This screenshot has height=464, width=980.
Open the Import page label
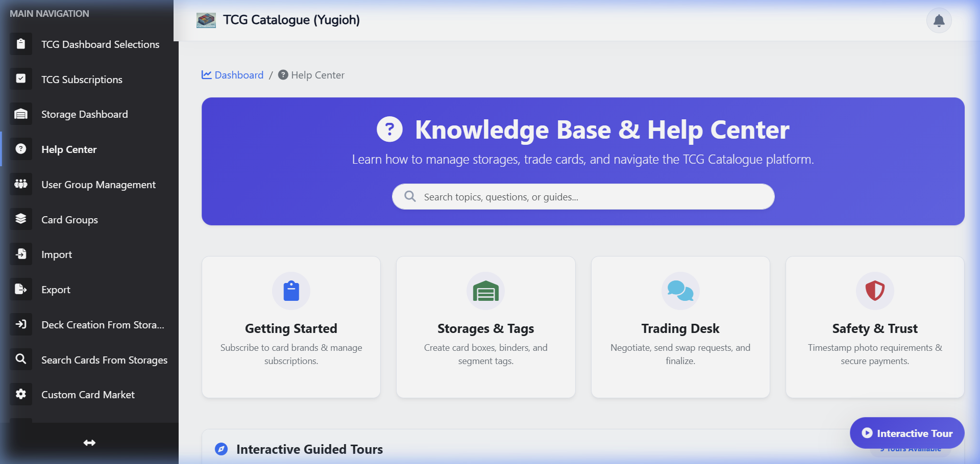[57, 254]
